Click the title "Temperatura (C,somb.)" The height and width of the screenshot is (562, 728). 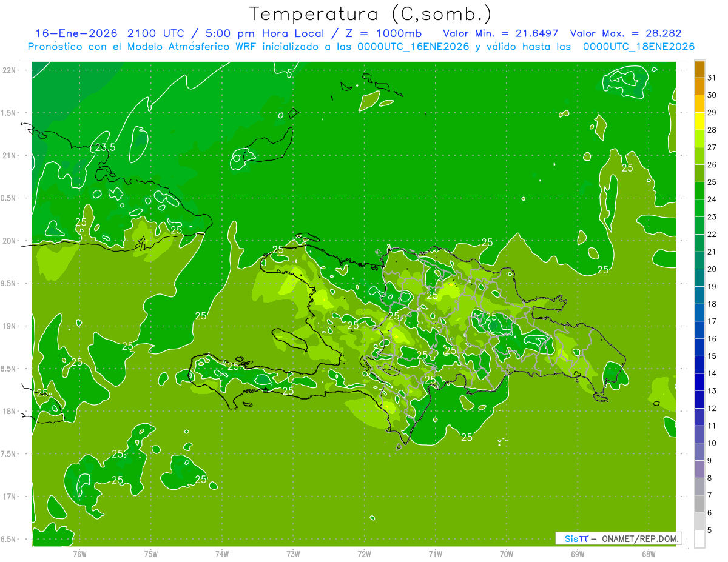(371, 14)
